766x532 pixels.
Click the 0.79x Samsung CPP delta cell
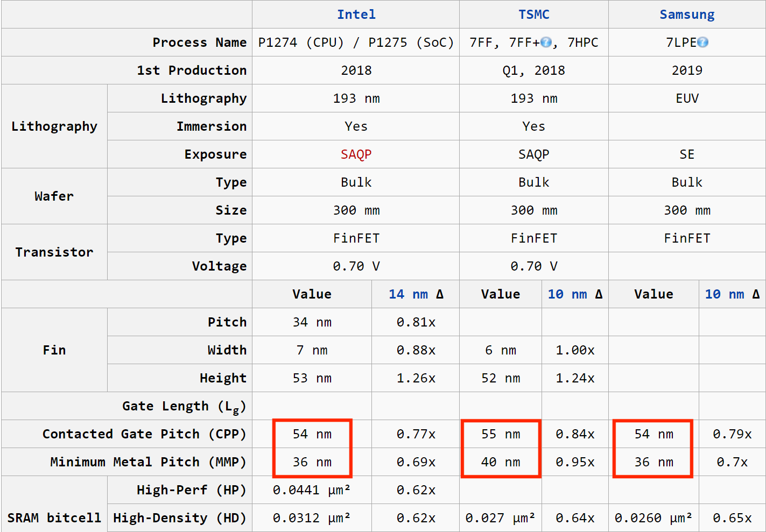pos(732,434)
